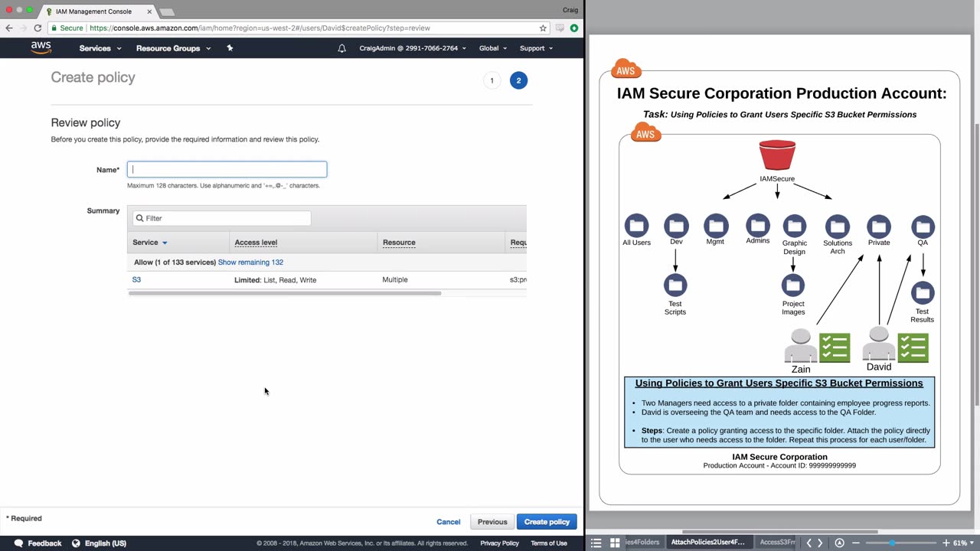This screenshot has height=551, width=980.
Task: Click the S3 bucket icon in the diagram
Action: pyautogui.click(x=777, y=155)
